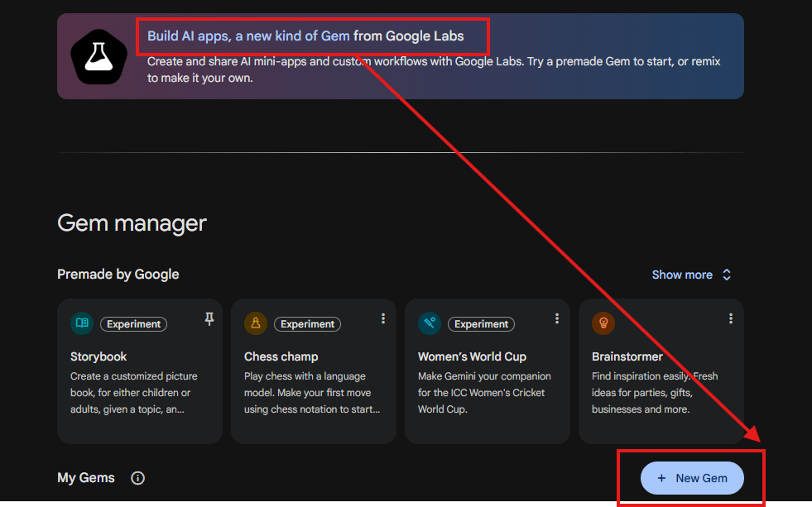Click the My Gems heading
Viewport: 812px width, 507px height.
[86, 478]
